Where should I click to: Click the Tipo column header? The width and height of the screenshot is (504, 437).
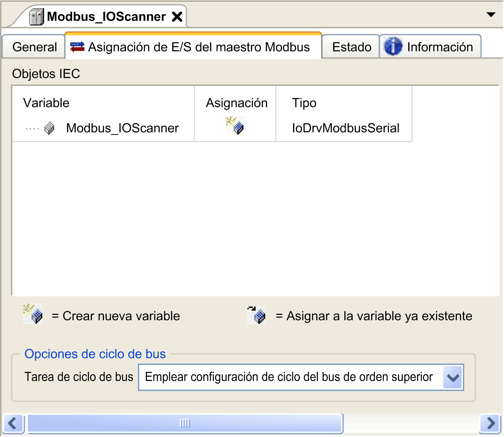click(x=304, y=103)
